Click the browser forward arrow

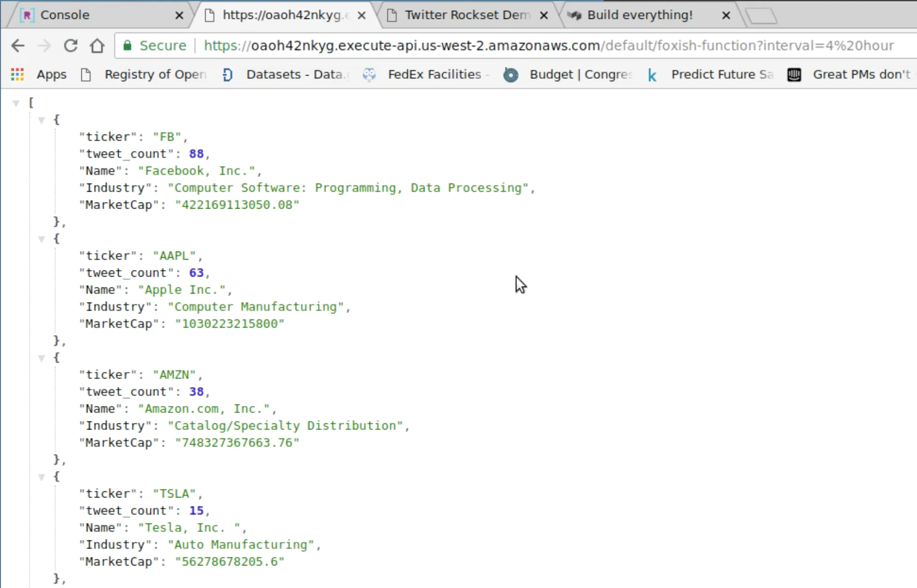(x=45, y=46)
